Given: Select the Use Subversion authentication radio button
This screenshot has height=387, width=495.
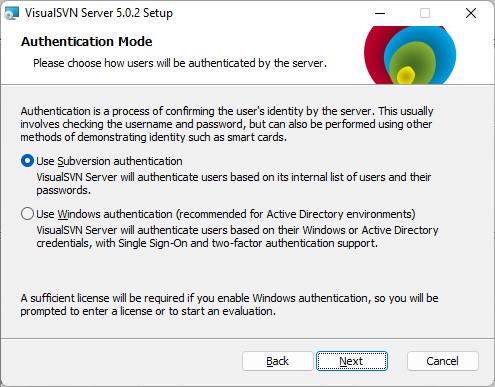Looking at the screenshot, I should [27, 161].
